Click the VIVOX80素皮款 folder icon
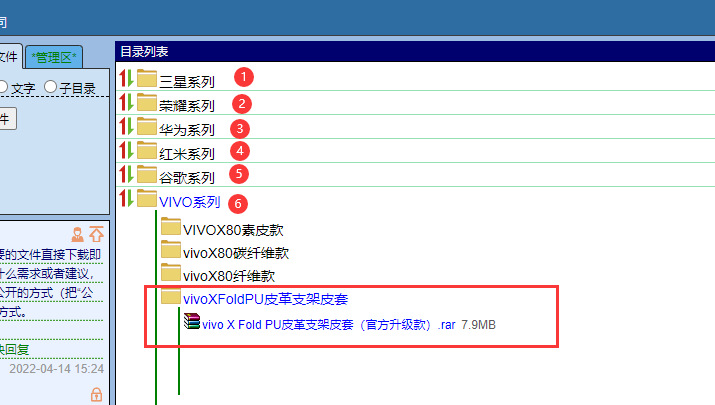The height and width of the screenshot is (405, 715). tap(171, 226)
